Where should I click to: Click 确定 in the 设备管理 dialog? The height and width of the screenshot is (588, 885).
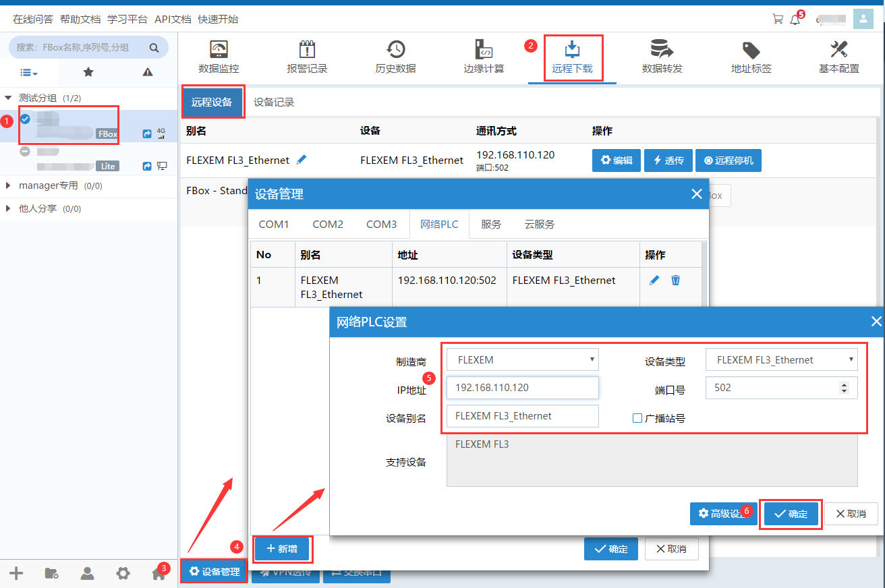(x=611, y=549)
